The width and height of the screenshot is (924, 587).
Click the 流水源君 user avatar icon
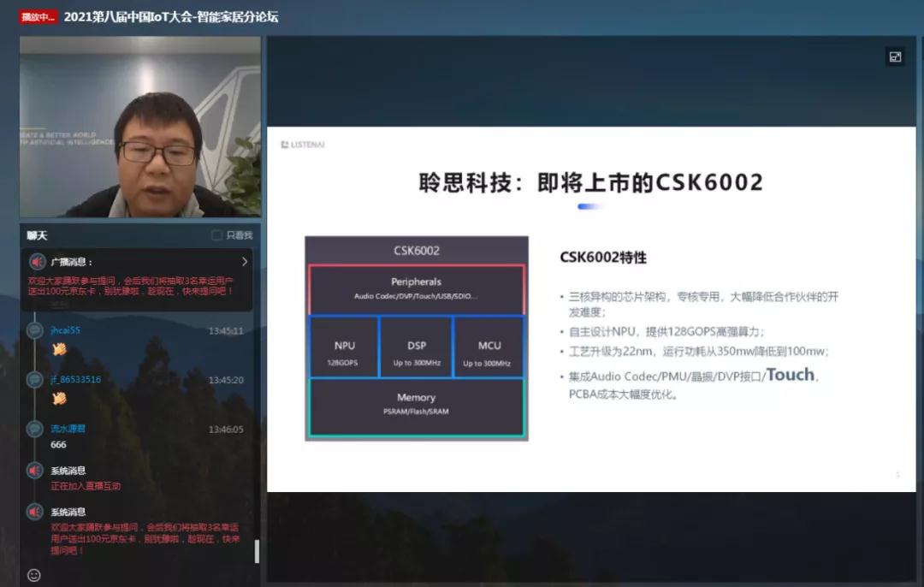34,429
